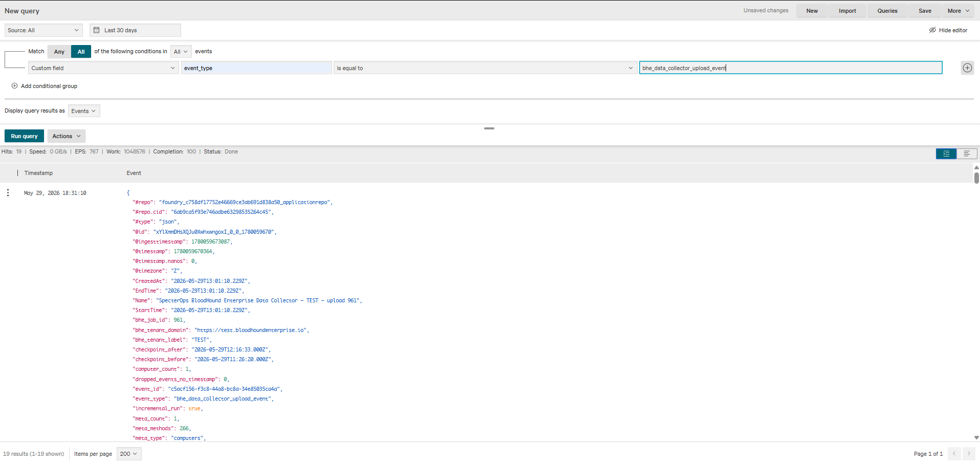Toggle Match to Any
980x464 pixels.
pos(59,52)
